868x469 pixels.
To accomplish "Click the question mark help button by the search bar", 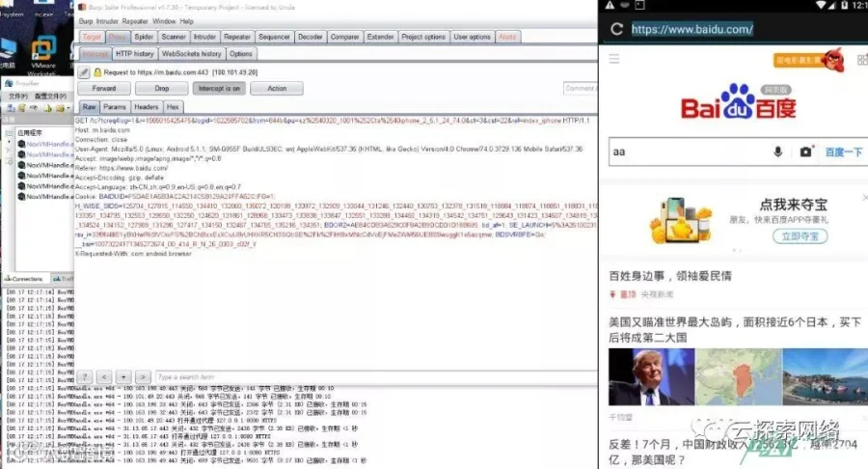I will (x=85, y=377).
